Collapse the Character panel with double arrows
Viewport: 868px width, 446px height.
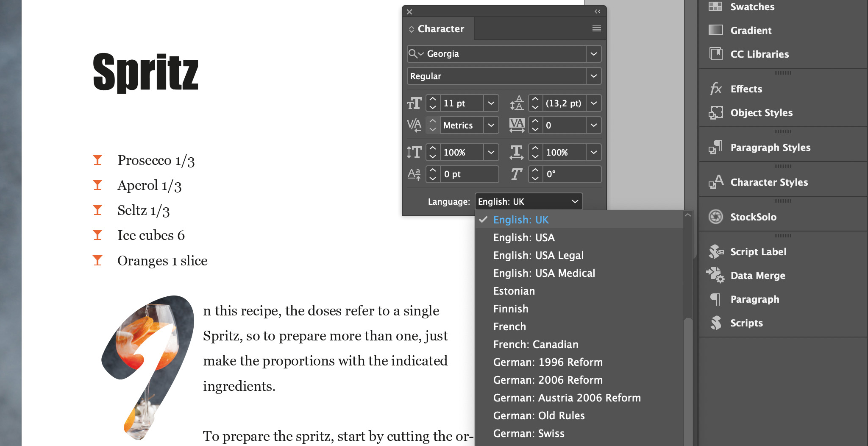coord(598,11)
